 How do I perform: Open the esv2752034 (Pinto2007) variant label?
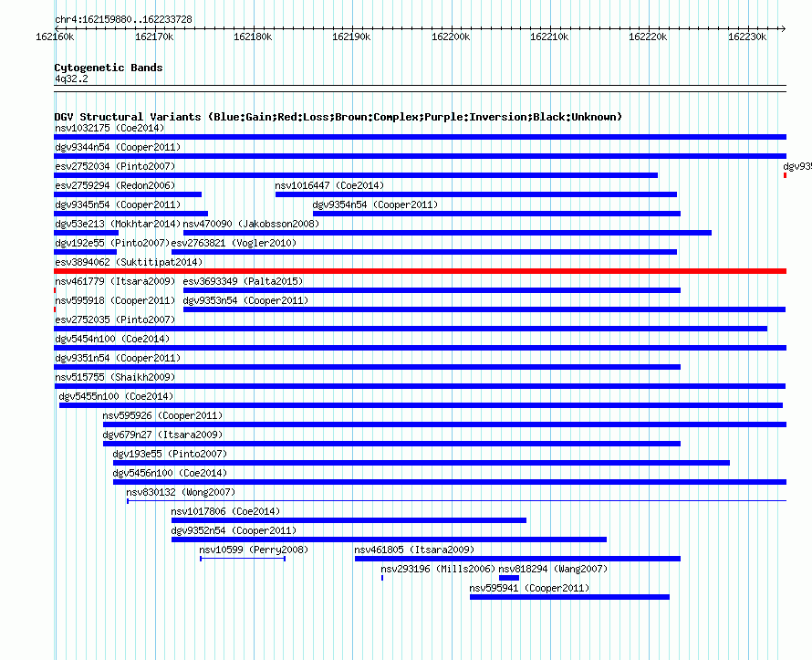[115, 166]
